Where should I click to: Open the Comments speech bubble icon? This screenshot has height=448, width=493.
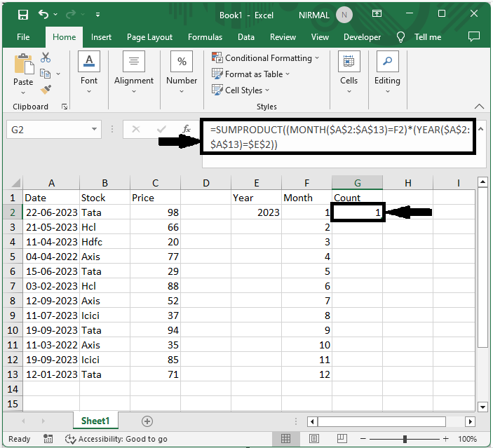click(474, 36)
